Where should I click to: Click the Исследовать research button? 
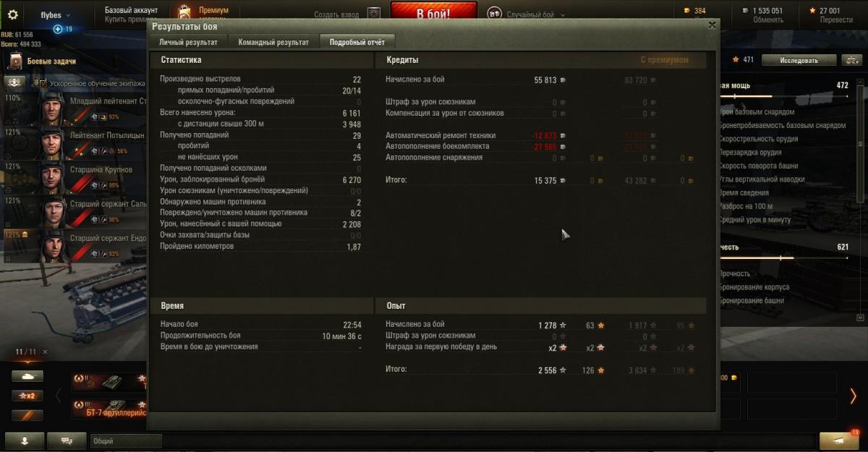(x=799, y=60)
